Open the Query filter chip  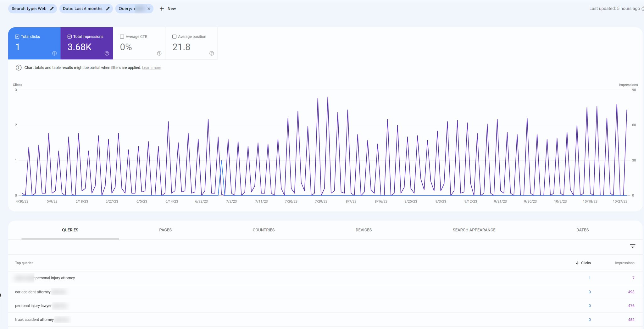tap(134, 9)
